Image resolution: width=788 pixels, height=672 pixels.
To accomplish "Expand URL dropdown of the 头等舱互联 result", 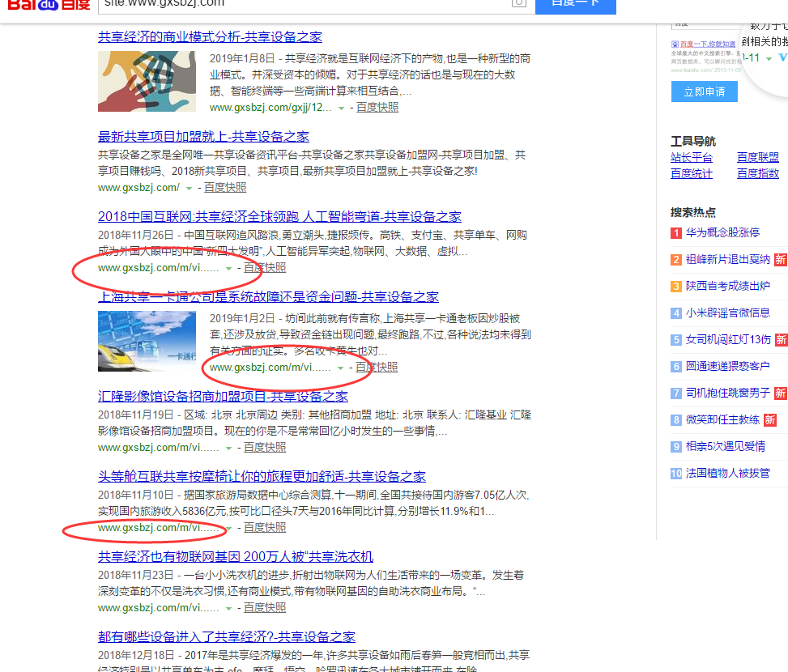I will pos(228,529).
